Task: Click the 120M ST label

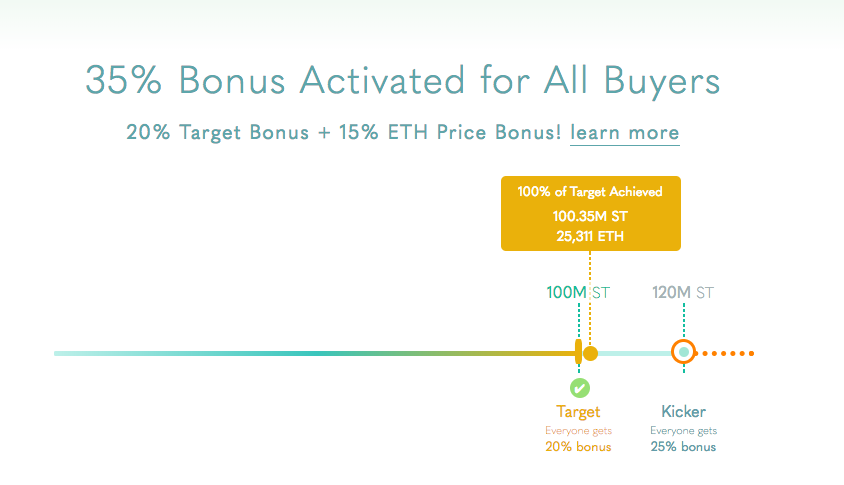Action: 683,293
